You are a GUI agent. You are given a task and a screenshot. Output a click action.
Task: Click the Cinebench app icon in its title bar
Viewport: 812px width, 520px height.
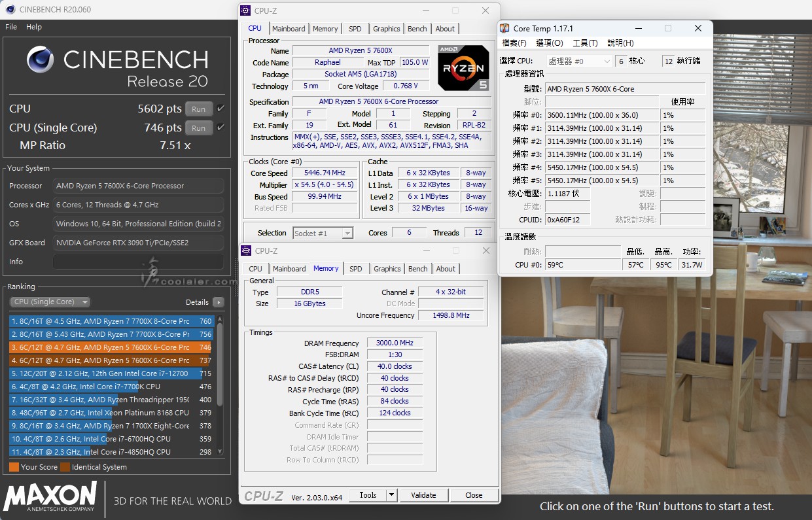coord(10,9)
